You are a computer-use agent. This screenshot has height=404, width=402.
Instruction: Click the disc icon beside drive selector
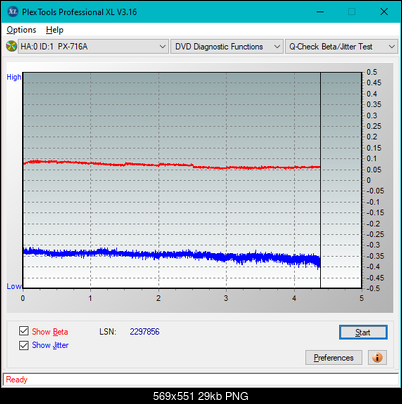coord(11,46)
